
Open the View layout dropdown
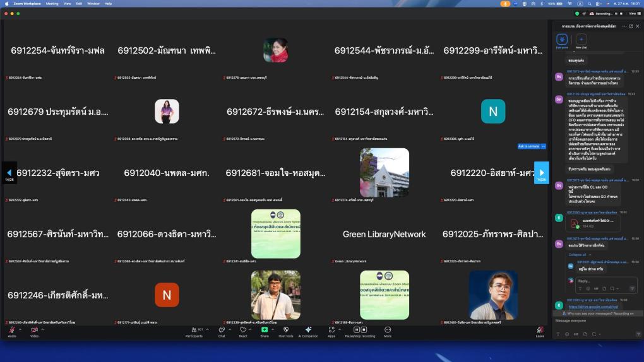click(633, 13)
